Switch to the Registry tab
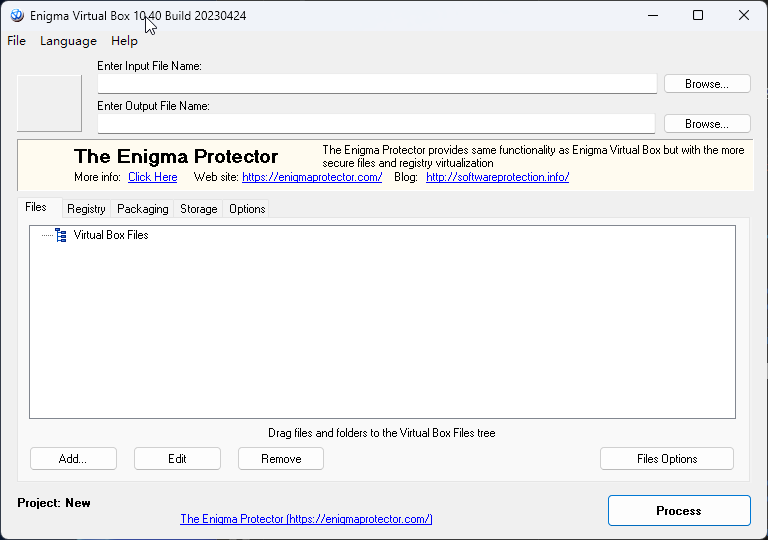The width and height of the screenshot is (768, 540). 86,209
